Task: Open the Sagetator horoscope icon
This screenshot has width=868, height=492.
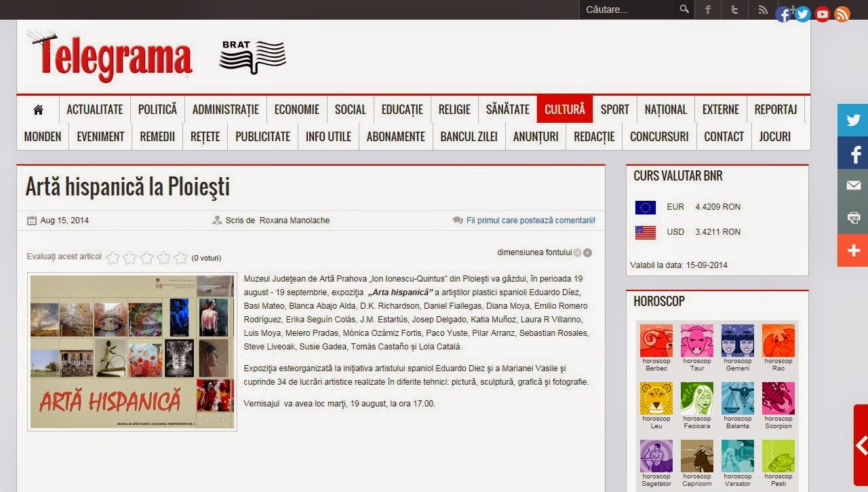Action: (x=656, y=456)
